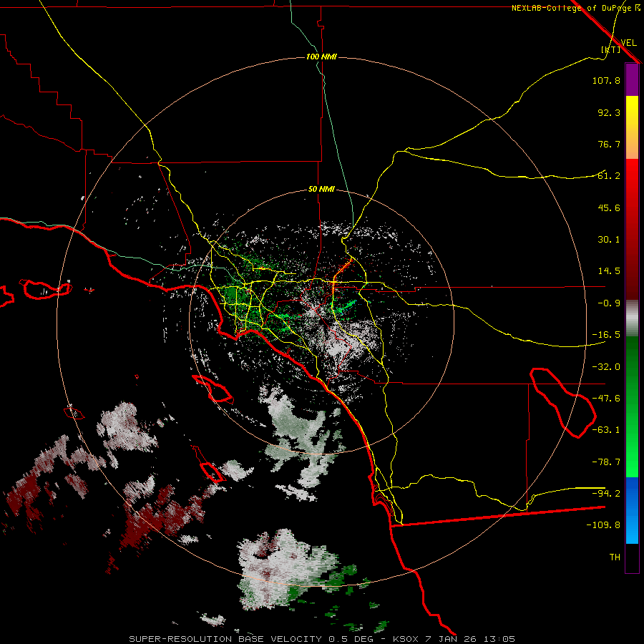Select the 45.6 scale value
Image resolution: width=644 pixels, height=644 pixels.
point(609,208)
